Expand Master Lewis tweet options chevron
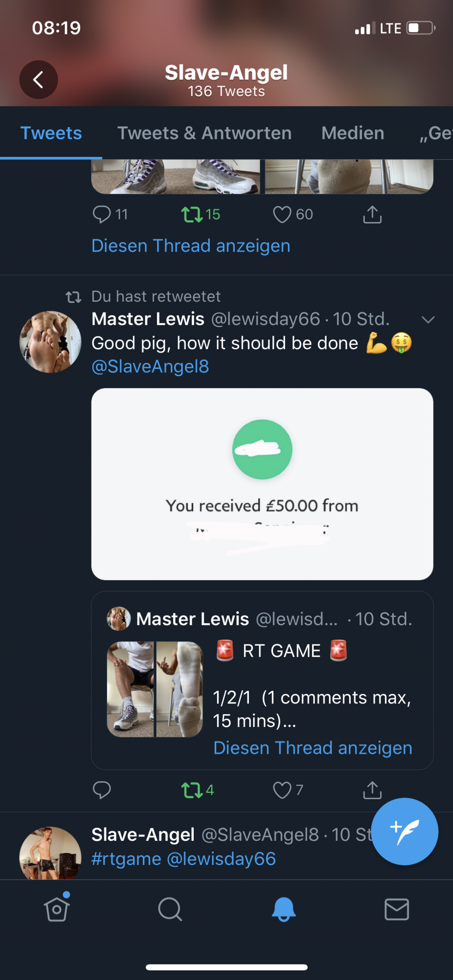The height and width of the screenshot is (980, 453). pyautogui.click(x=428, y=319)
